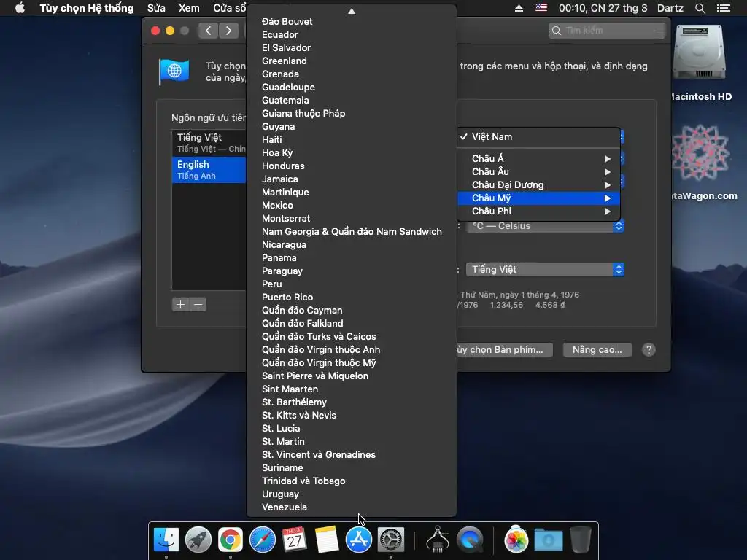Select checked Việt Nam region option
Viewport: 747px width, 560px height.
click(x=539, y=136)
